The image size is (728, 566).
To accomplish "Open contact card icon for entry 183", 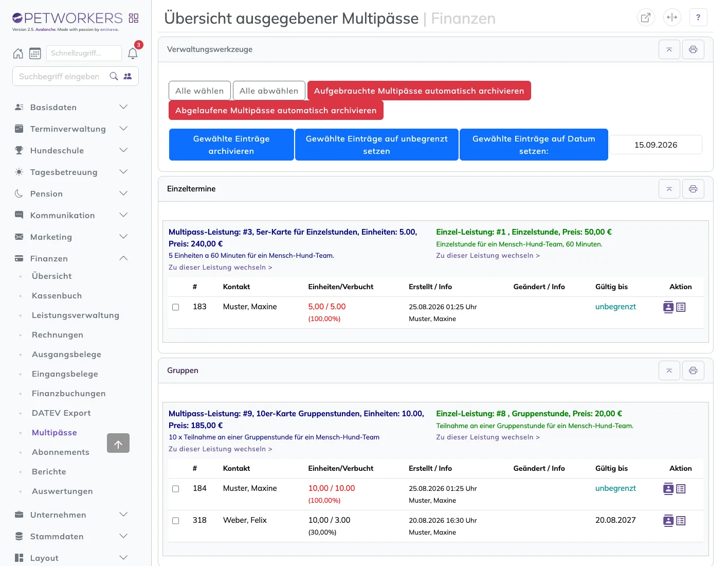I will pyautogui.click(x=668, y=307).
